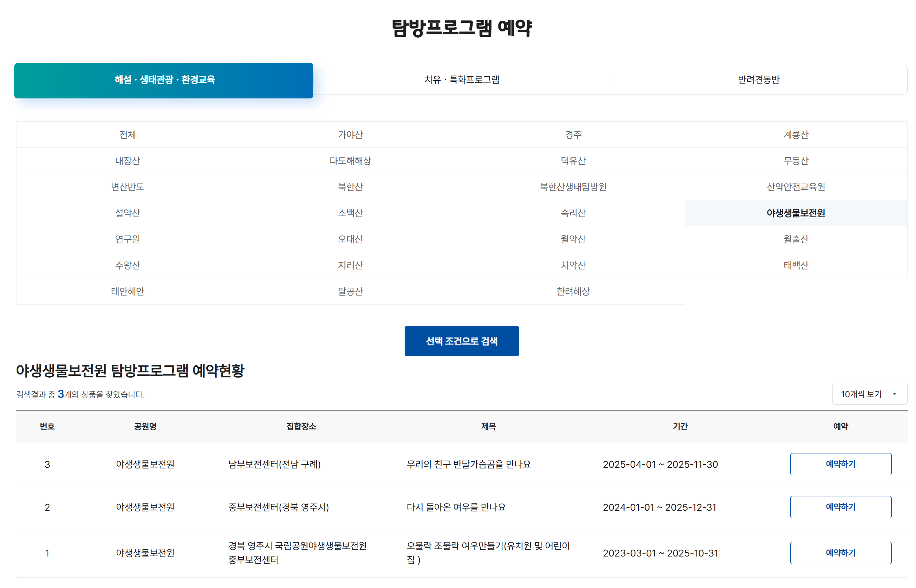The image size is (916, 588).
Task: Select 내장산 park filter
Action: (x=127, y=160)
